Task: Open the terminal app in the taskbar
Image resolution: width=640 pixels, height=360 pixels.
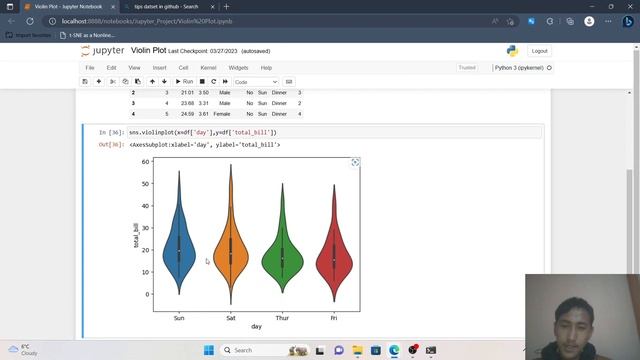Action: coord(431,350)
